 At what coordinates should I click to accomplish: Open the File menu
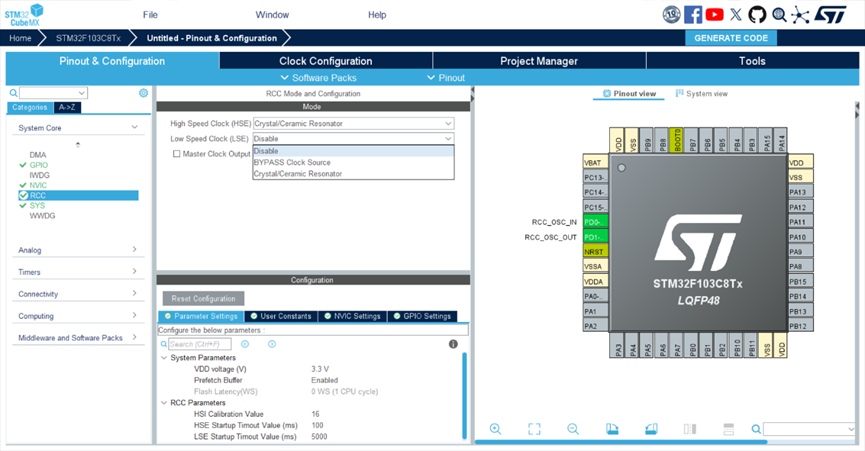tap(150, 15)
